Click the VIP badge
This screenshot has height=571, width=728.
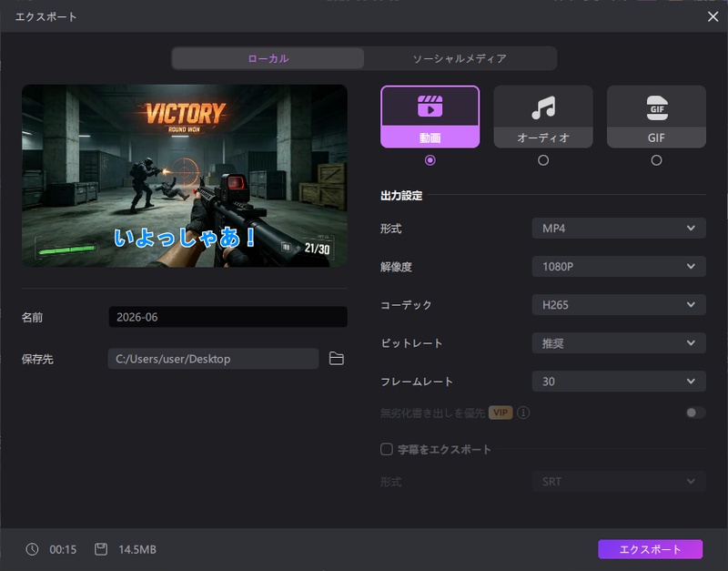tap(500, 413)
